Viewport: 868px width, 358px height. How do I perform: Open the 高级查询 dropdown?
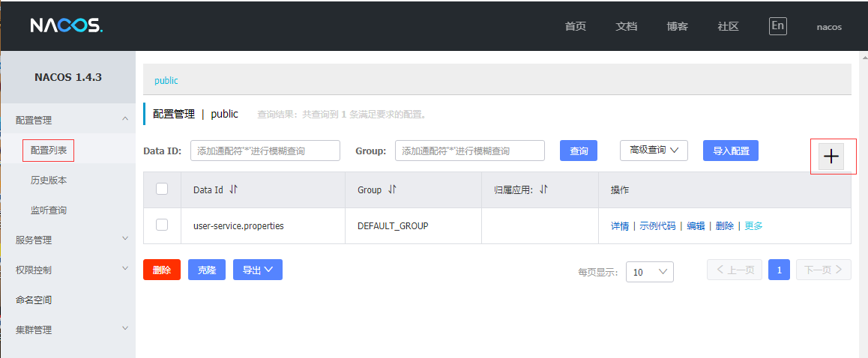pos(654,150)
